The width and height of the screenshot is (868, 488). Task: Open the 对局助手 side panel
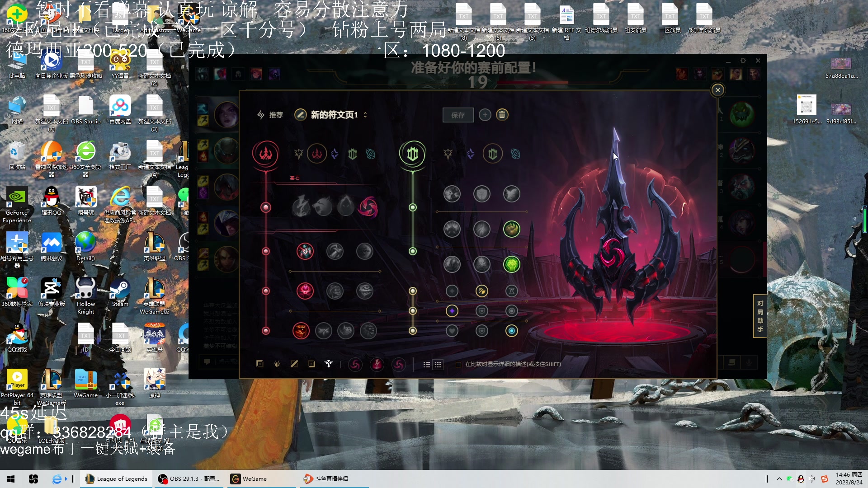(x=760, y=316)
